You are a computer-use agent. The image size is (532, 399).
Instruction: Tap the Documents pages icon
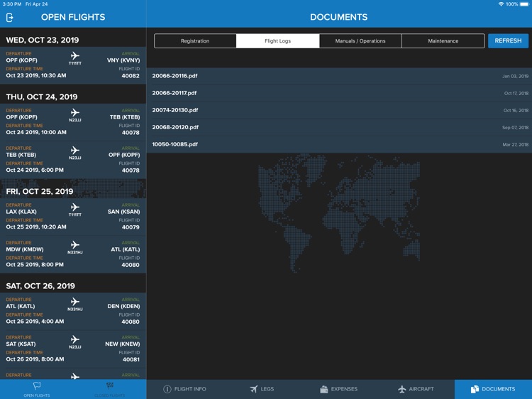click(x=475, y=389)
